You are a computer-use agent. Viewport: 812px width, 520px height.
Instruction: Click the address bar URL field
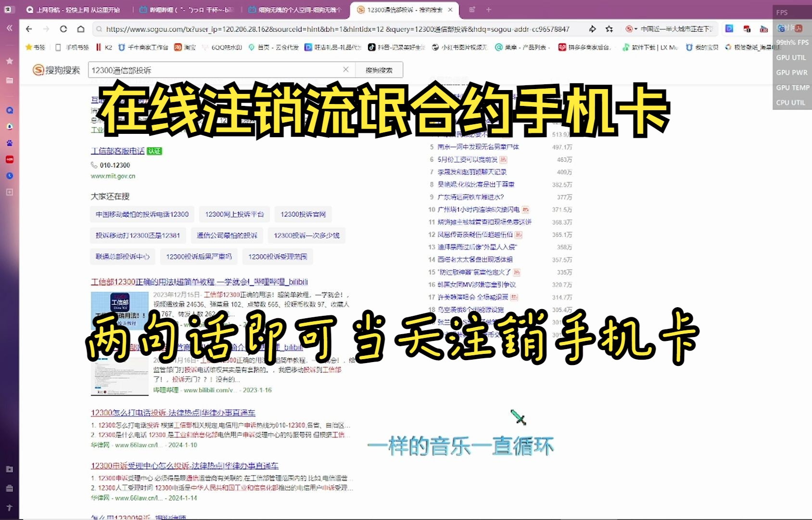click(x=338, y=29)
